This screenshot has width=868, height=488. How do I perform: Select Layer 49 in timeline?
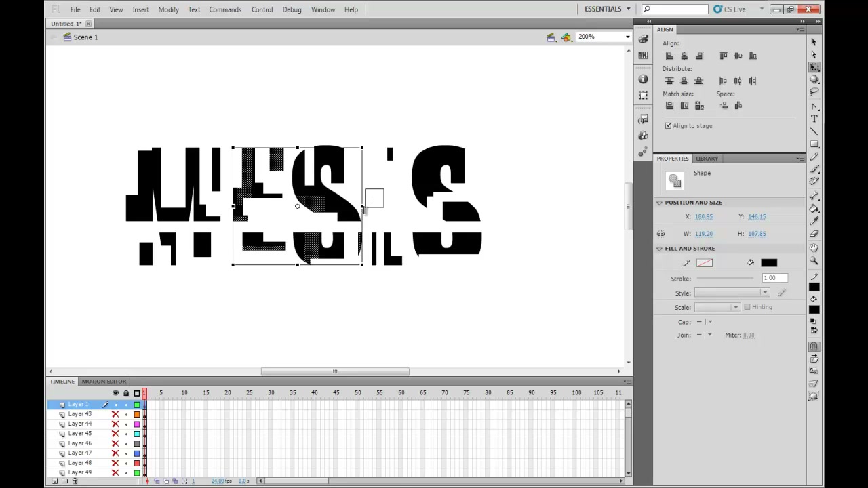coord(80,473)
